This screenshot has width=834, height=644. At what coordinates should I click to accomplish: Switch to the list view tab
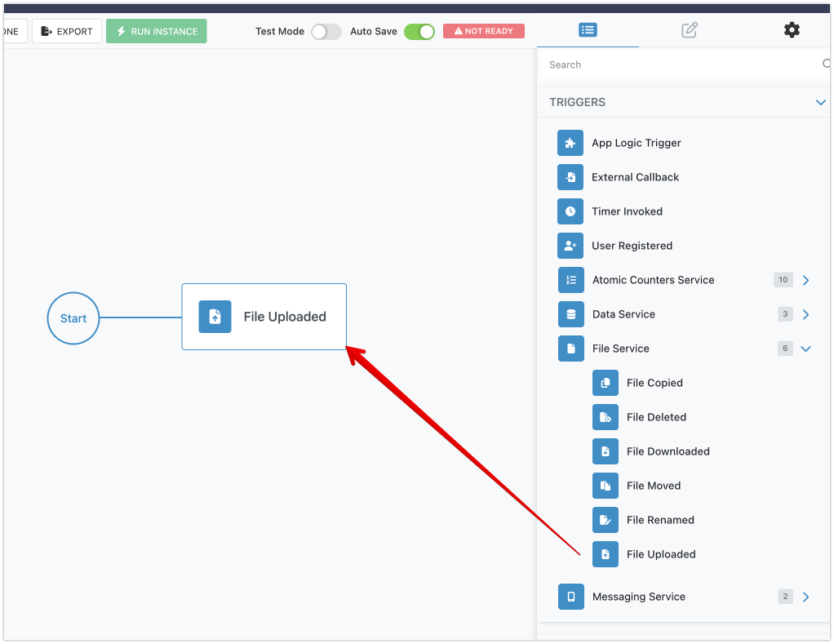[588, 30]
